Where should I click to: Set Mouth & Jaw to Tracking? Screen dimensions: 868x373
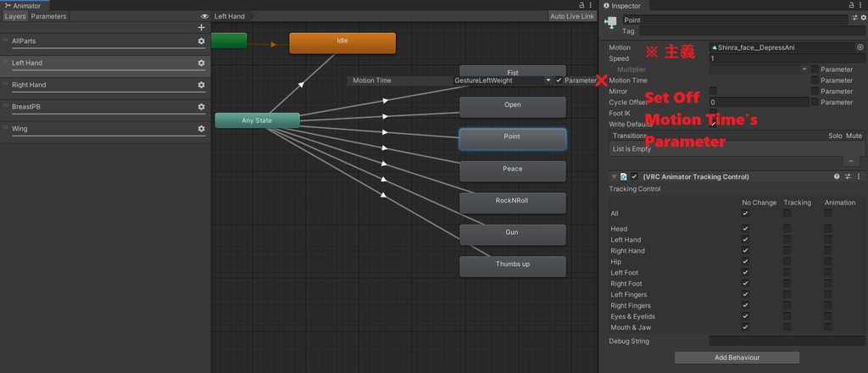(x=787, y=327)
